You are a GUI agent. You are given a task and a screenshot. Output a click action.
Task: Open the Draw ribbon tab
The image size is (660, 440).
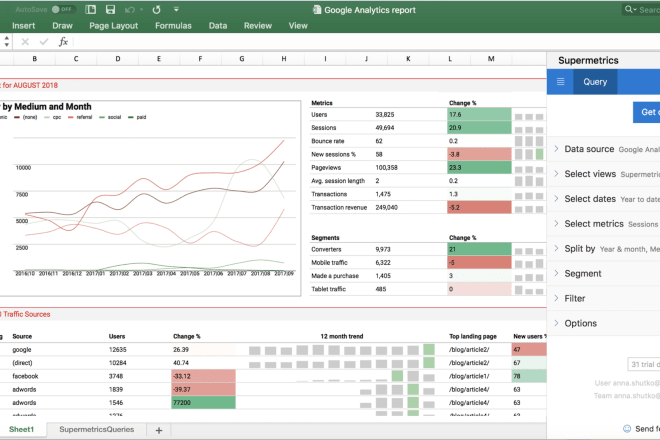62,26
